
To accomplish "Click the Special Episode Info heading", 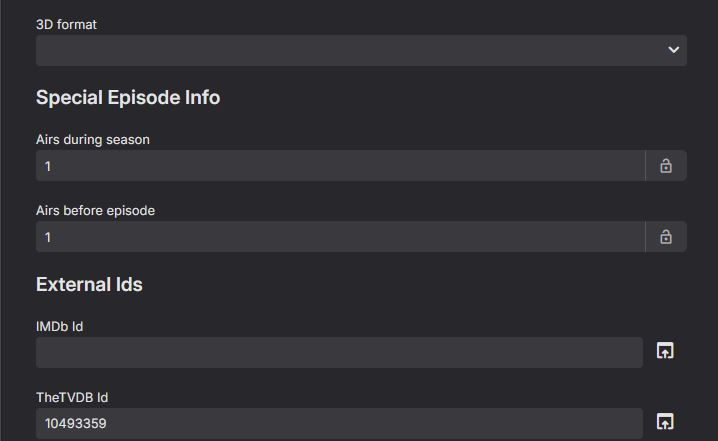I will [128, 98].
